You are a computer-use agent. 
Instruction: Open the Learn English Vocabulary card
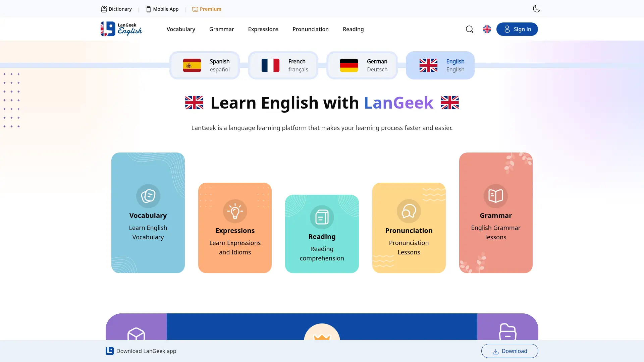pos(148,213)
